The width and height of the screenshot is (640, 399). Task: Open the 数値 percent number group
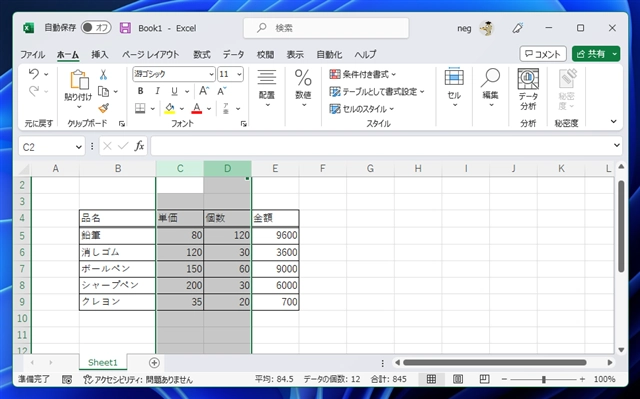pos(303,88)
